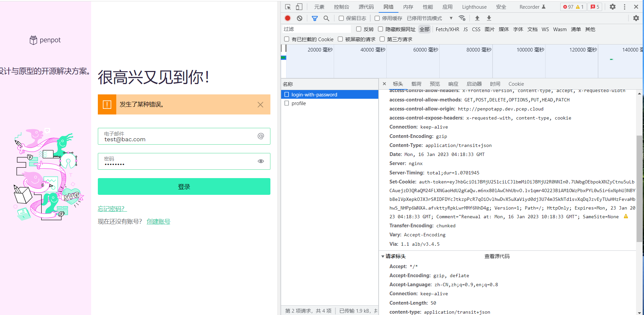Viewport: 644px width, 315px height.
Task: Select the inspect element tool in DevTools
Action: coord(287,7)
